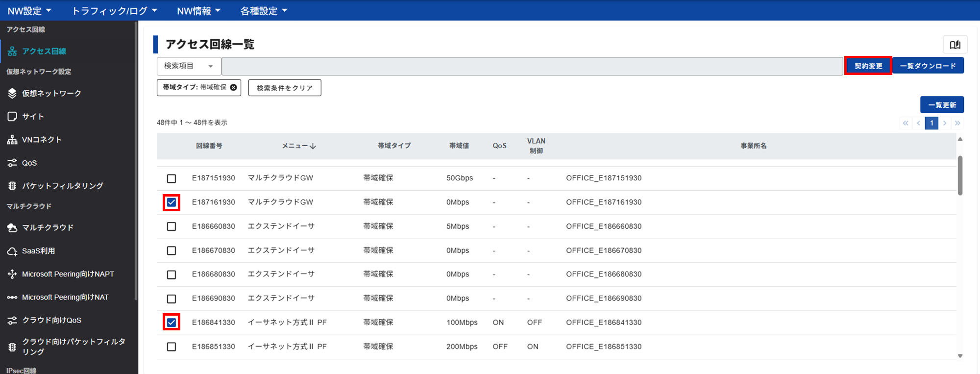The height and width of the screenshot is (374, 980).
Task: Expand the NW設定 menu
Action: pos(29,11)
